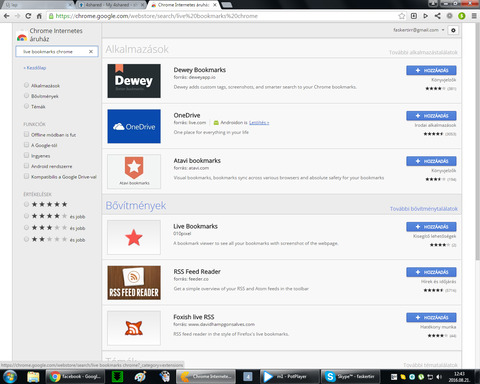
Task: Add Foxish live RSS with Hozzáadás button
Action: pos(431,317)
